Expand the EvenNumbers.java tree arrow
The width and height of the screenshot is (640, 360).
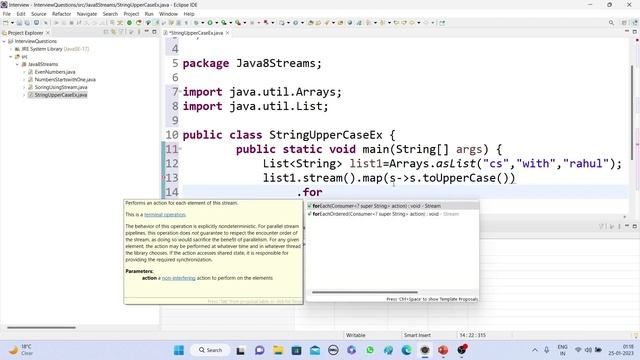[24, 72]
